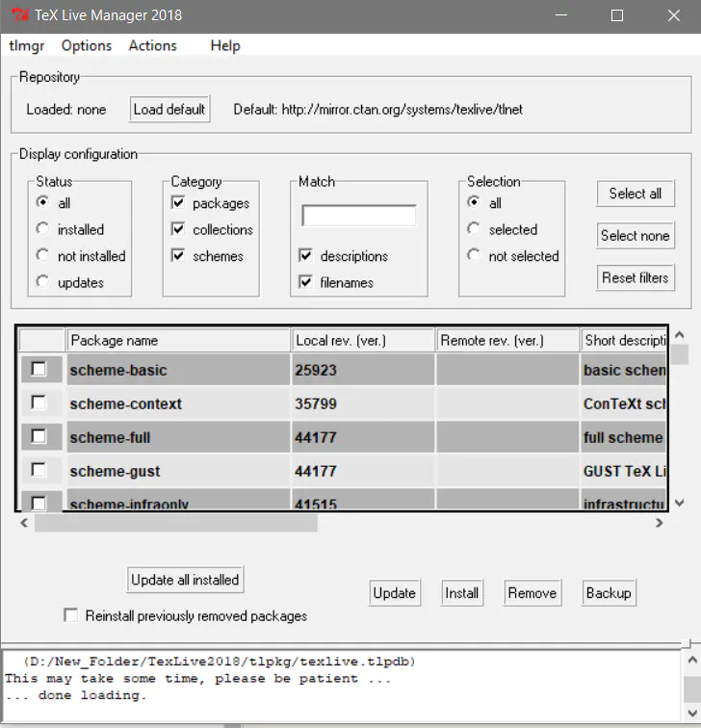The image size is (701, 728).
Task: Click the horizontal scrollbar thumb of package list
Action: click(176, 523)
